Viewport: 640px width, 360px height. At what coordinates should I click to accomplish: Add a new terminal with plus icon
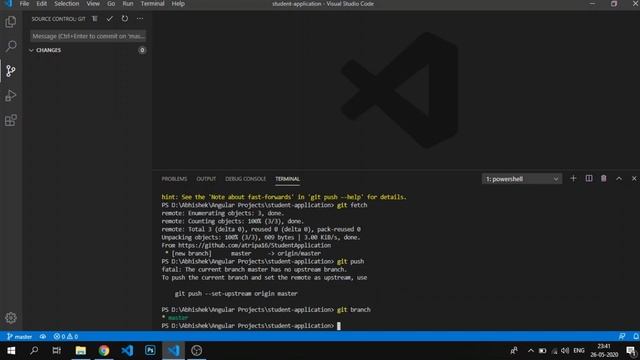click(x=573, y=178)
